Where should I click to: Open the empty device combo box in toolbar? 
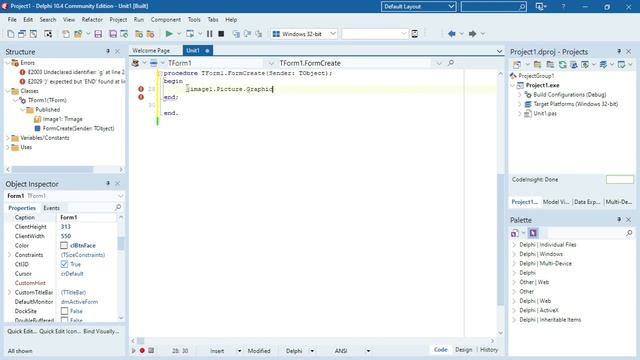pos(375,34)
